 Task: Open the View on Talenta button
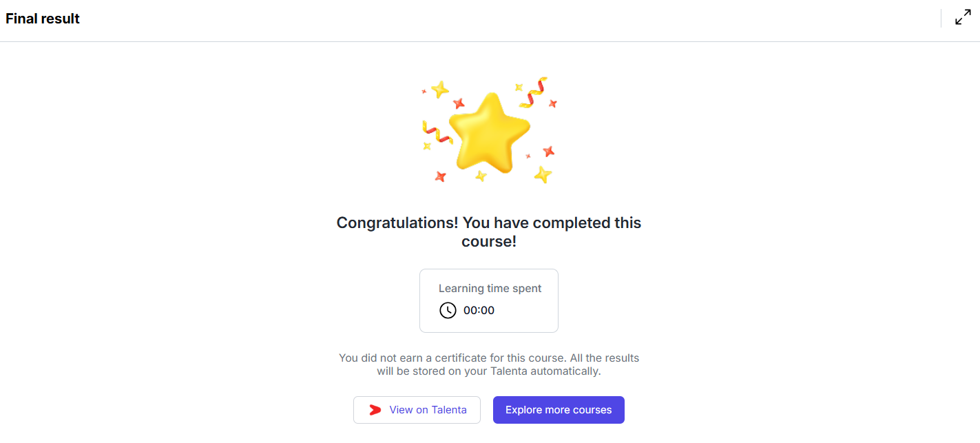417,410
